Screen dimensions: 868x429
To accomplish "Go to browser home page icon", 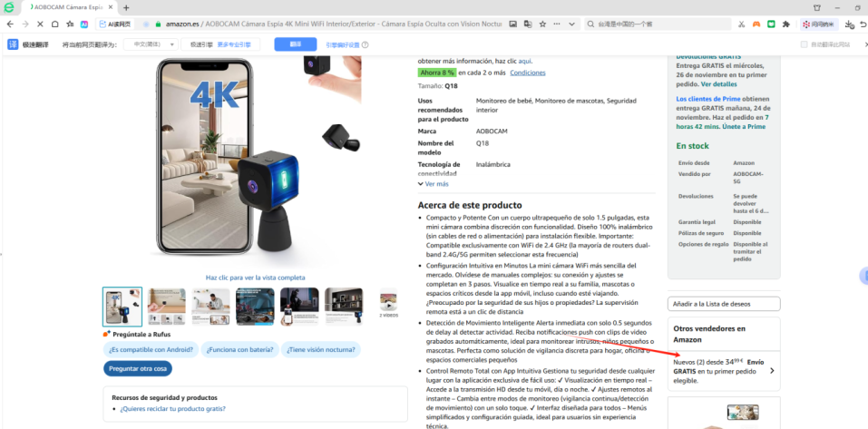I will coord(56,24).
